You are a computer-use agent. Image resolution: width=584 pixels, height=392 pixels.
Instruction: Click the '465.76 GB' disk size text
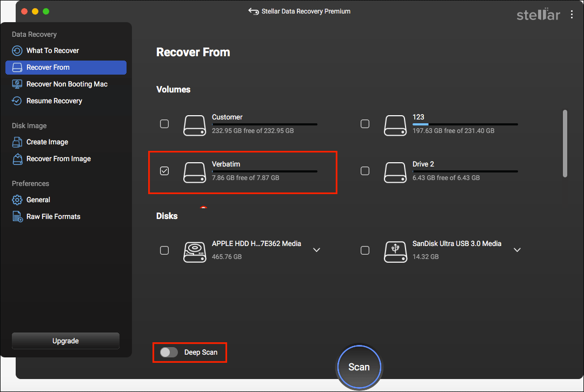[227, 257]
